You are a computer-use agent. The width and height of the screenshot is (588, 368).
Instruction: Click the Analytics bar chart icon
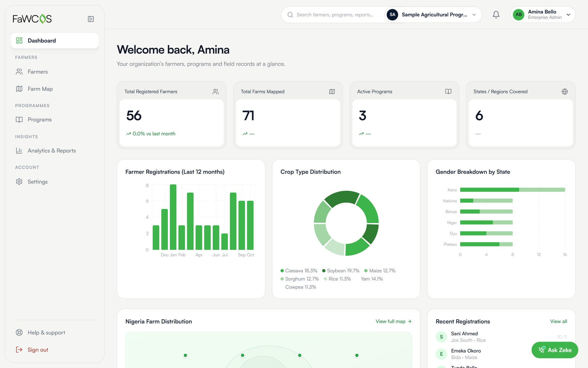[x=19, y=150]
